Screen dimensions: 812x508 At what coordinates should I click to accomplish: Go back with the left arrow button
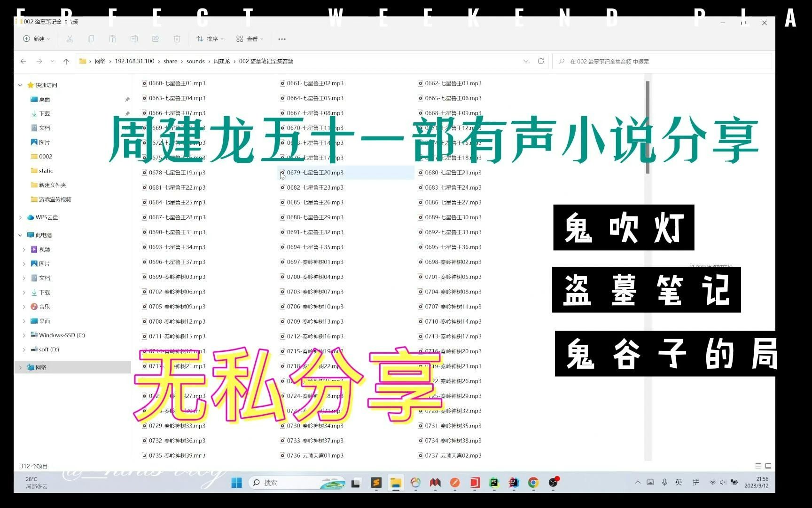coord(23,61)
